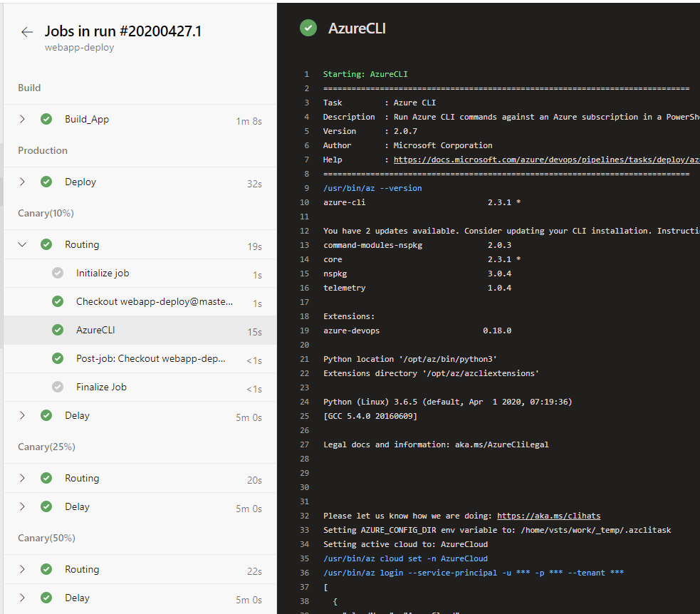700x614 pixels.
Task: Click the gray status icon for Initialize job
Action: click(x=58, y=273)
